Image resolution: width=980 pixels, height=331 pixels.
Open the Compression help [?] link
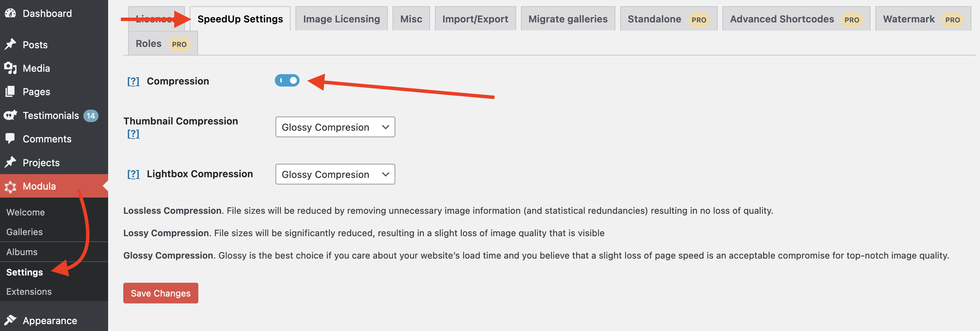tap(133, 81)
